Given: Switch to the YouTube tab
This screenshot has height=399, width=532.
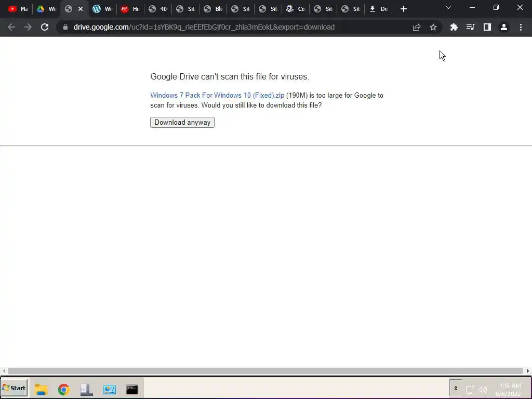Looking at the screenshot, I should tap(18, 9).
